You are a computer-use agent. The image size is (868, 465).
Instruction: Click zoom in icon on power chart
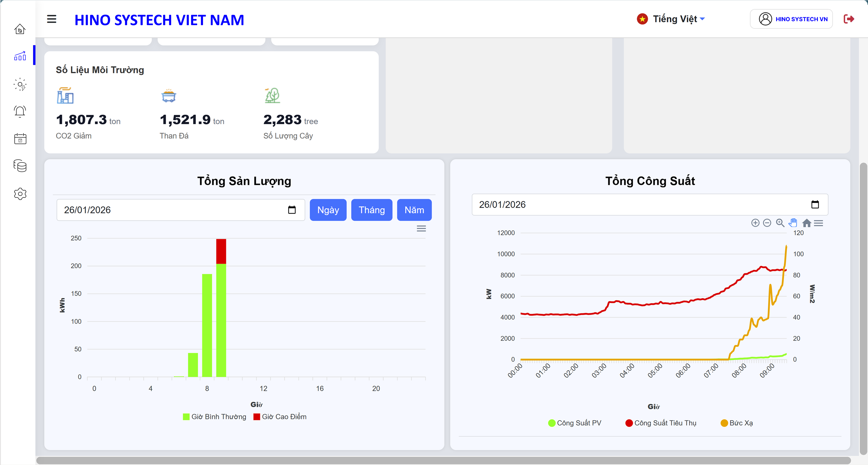click(755, 223)
